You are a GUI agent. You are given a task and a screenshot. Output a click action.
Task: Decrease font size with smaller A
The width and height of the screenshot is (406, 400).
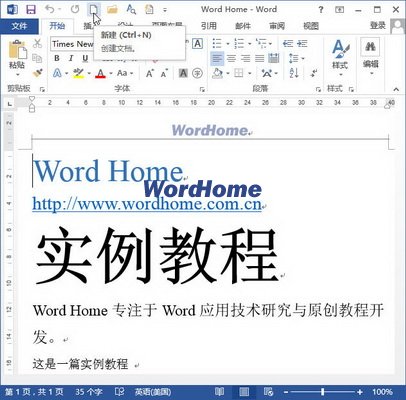click(164, 73)
